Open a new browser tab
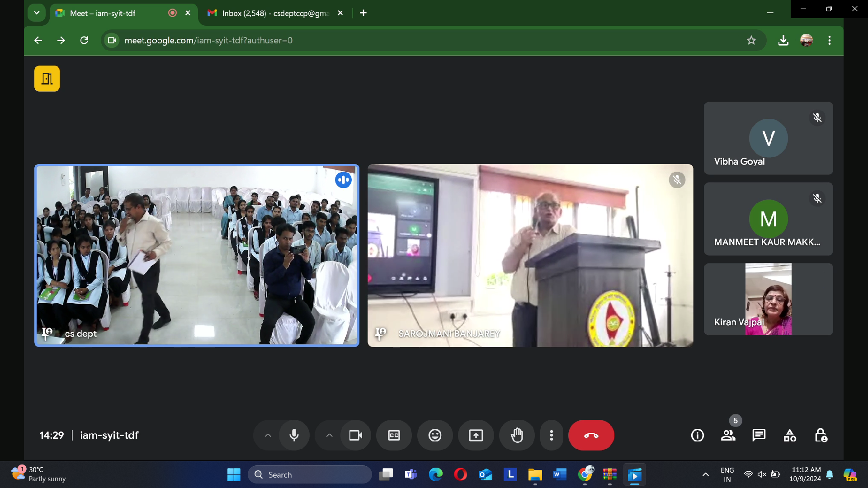Screen dimensions: 868x488 pos(363,13)
